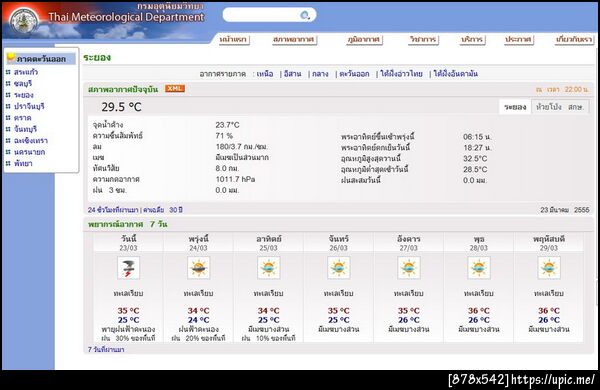The width and height of the screenshot is (600, 390).
Task: Click the weather icon for 29/03
Action: pos(549,268)
